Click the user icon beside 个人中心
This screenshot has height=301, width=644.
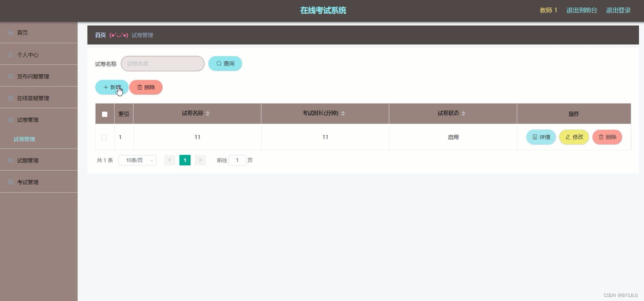click(x=11, y=55)
